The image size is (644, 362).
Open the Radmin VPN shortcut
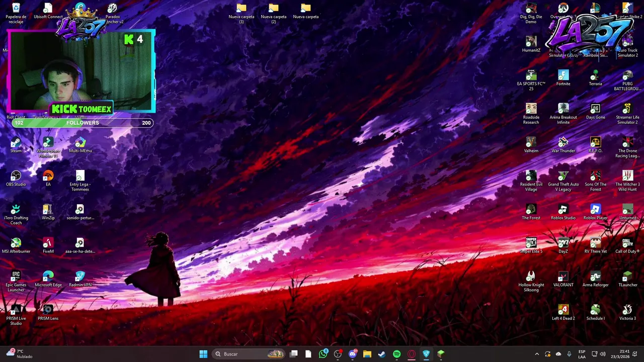click(80, 280)
